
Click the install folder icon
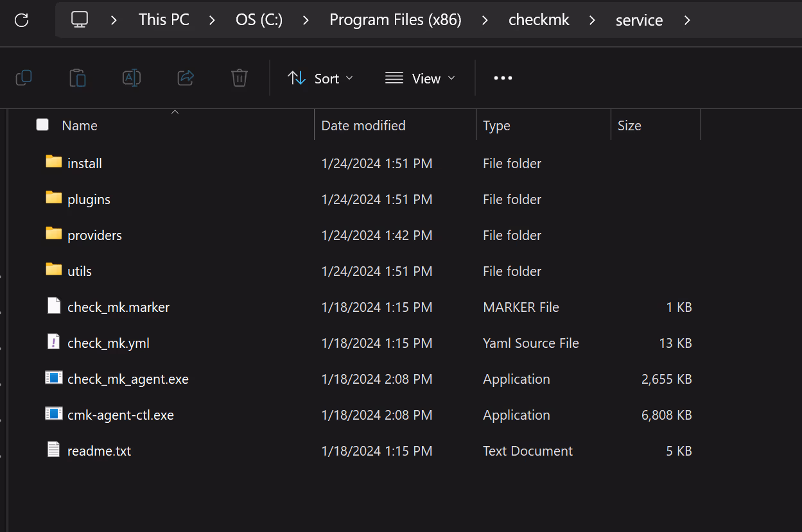point(54,162)
